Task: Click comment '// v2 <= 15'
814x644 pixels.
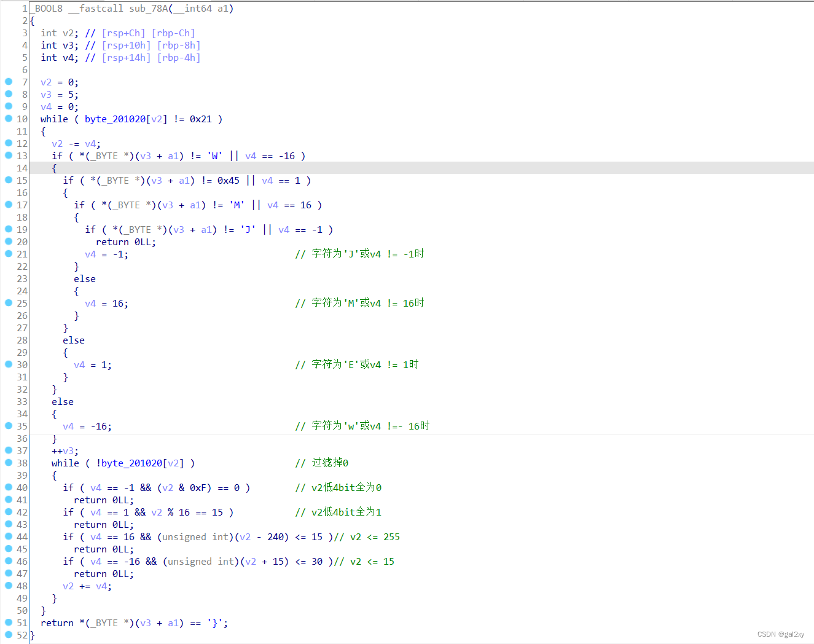Action: [364, 562]
